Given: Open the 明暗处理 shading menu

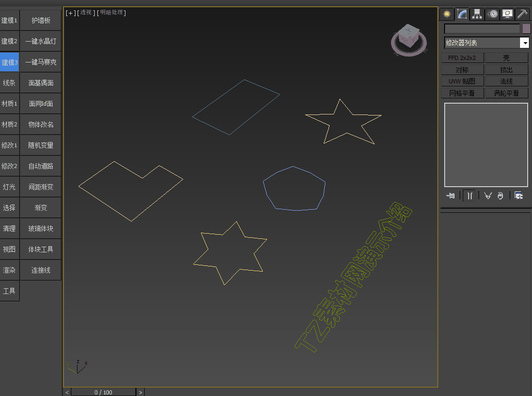Looking at the screenshot, I should (112, 13).
